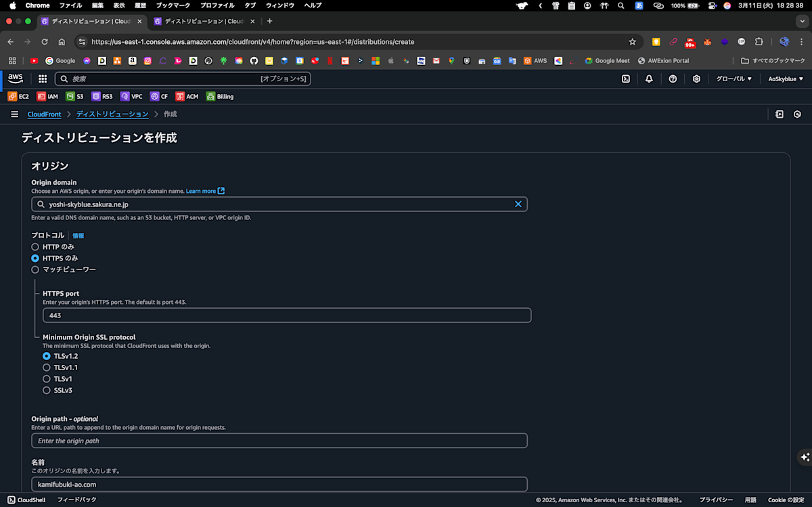Open Chrome three-dot menu
Image resolution: width=812 pixels, height=507 pixels.
pos(802,41)
